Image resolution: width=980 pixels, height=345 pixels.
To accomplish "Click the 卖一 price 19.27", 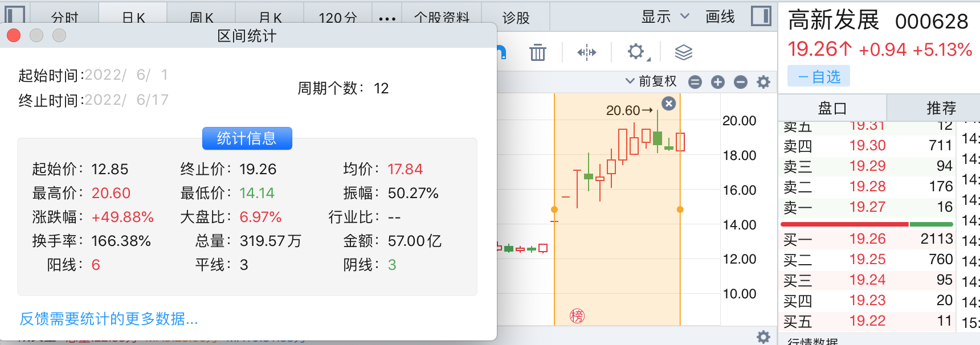I will tap(867, 207).
